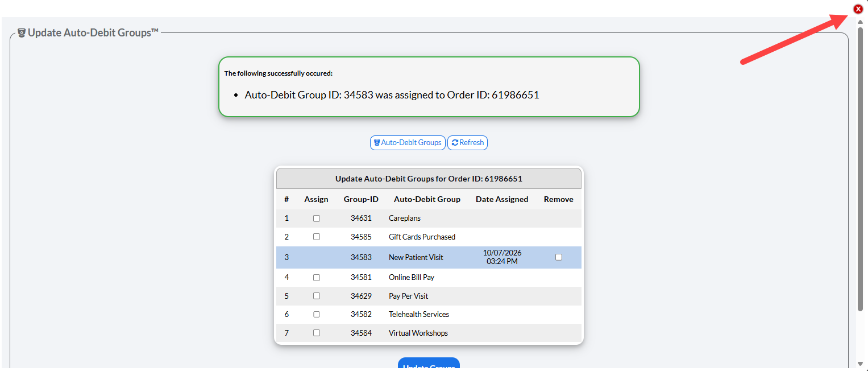
Task: Select the Virtual Workshops group name
Action: click(x=418, y=333)
